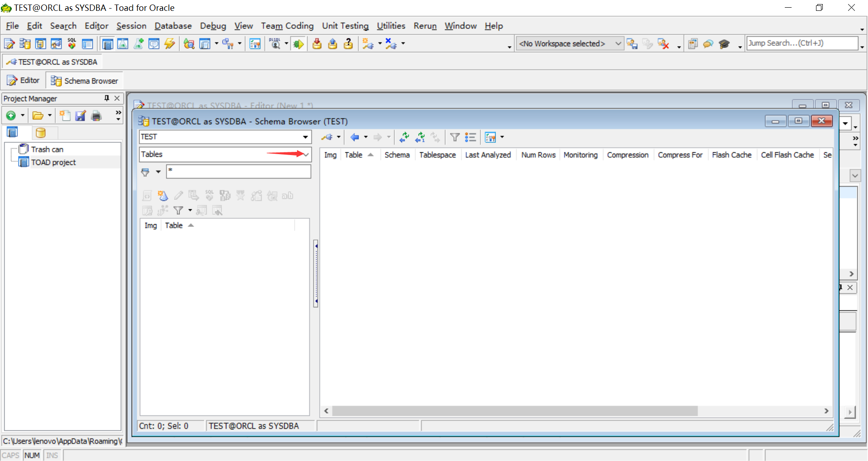Click the green debug bug arrow icon

coord(298,44)
